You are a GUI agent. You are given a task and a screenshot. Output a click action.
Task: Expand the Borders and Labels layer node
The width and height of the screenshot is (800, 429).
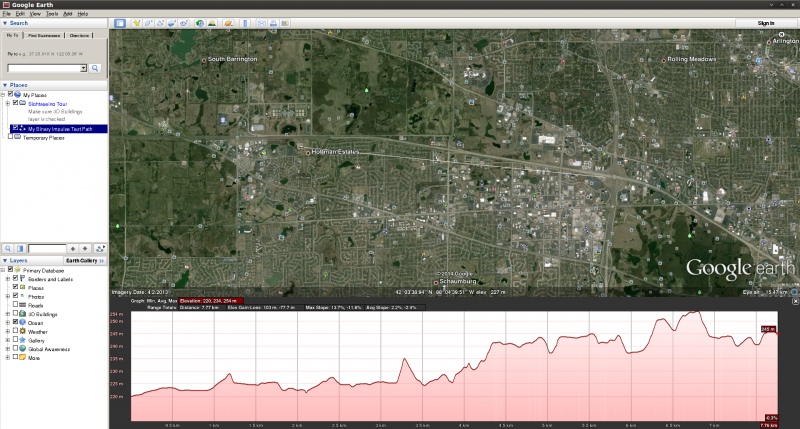(8, 279)
